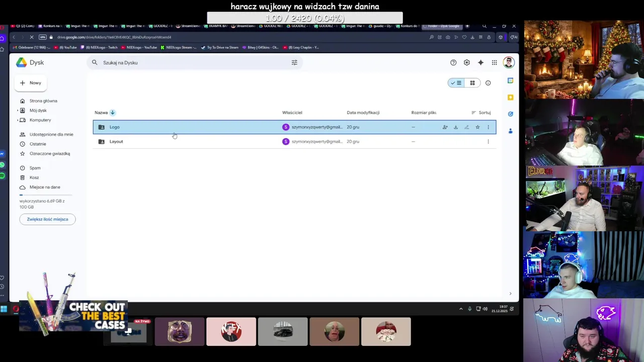The height and width of the screenshot is (362, 644).
Task: Switch to grid view layout toggle
Action: 472,83
